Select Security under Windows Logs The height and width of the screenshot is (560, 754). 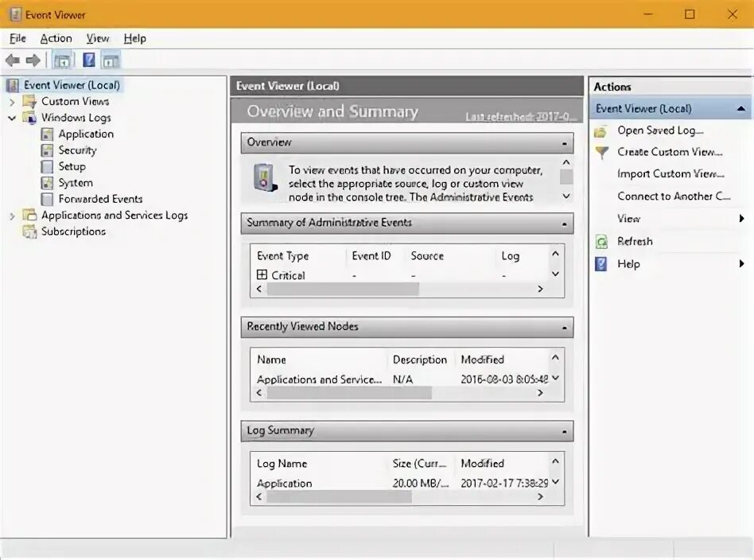[77, 150]
